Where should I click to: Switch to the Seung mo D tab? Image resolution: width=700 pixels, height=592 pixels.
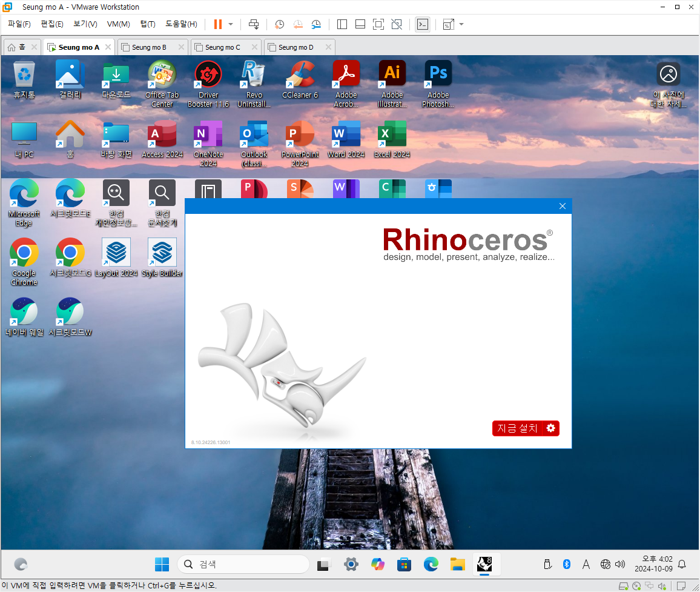pos(296,47)
